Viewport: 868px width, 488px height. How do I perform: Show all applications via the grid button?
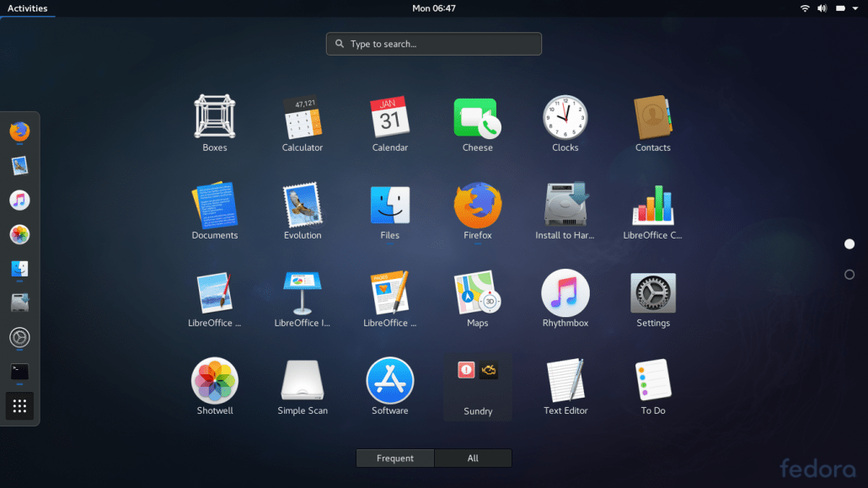pyautogui.click(x=19, y=405)
